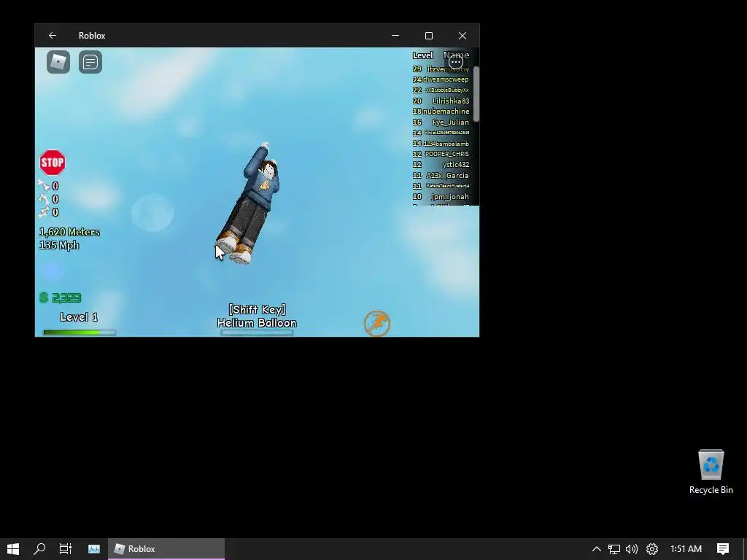747x560 pixels.
Task: Click the pinned monitor app taskbar icon
Action: (94, 548)
